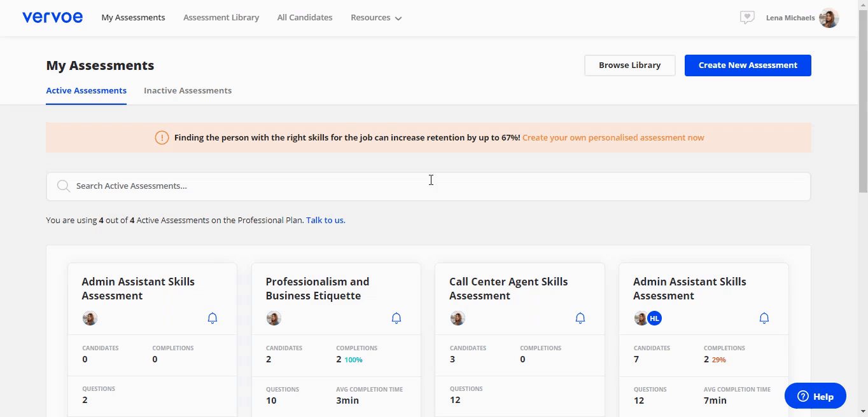Expand the Resources dropdown menu

[376, 18]
